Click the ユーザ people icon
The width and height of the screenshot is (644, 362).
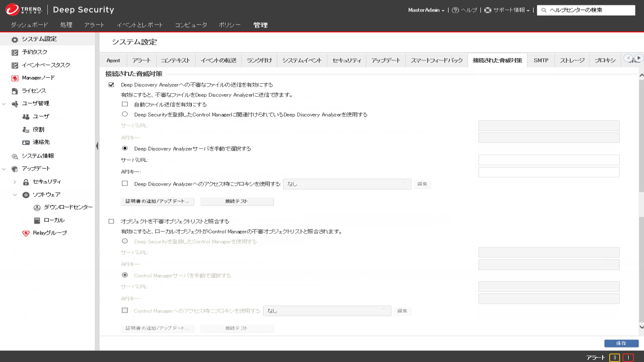(x=26, y=116)
